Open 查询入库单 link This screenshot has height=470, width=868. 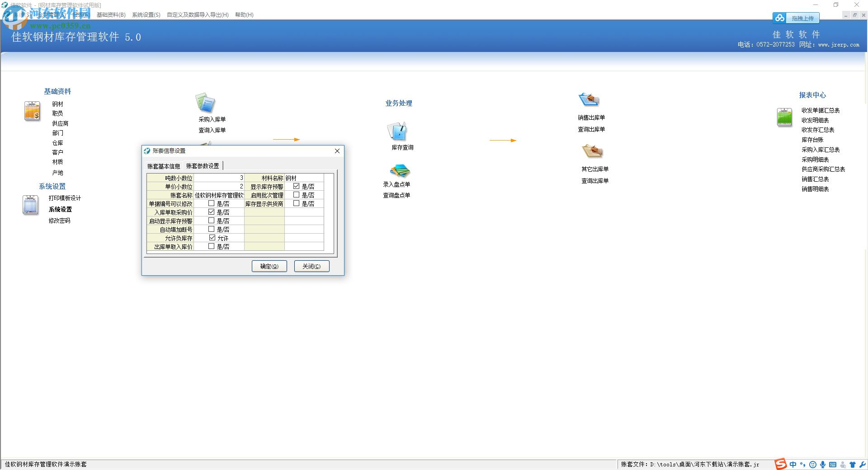point(212,130)
